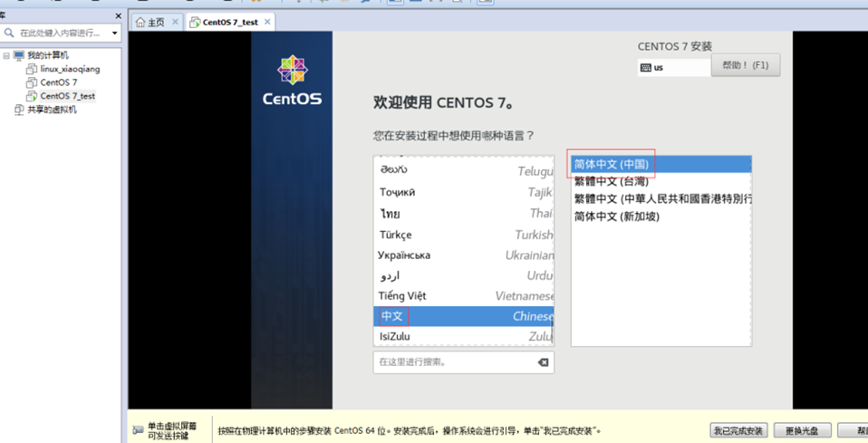Open 共享的虚拟机 in the library

(x=52, y=110)
